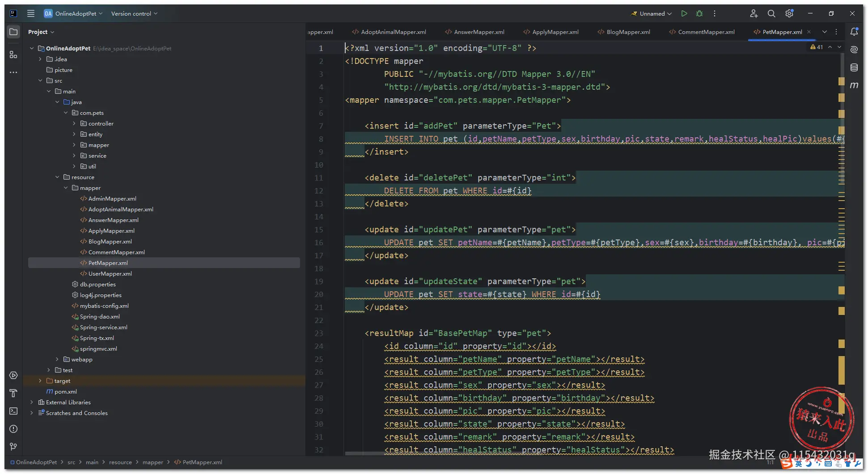Image resolution: width=868 pixels, height=474 pixels.
Task: Open the Git tool window icon
Action: pos(13,447)
